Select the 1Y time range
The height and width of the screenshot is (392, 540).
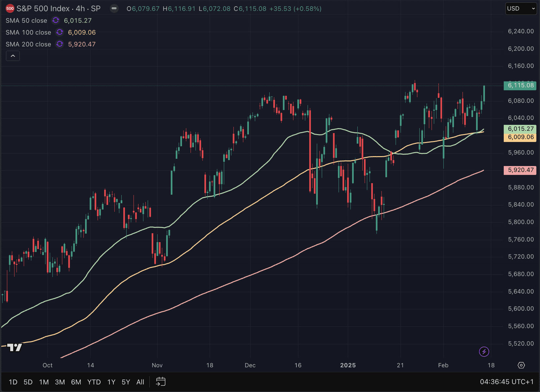[x=111, y=382]
